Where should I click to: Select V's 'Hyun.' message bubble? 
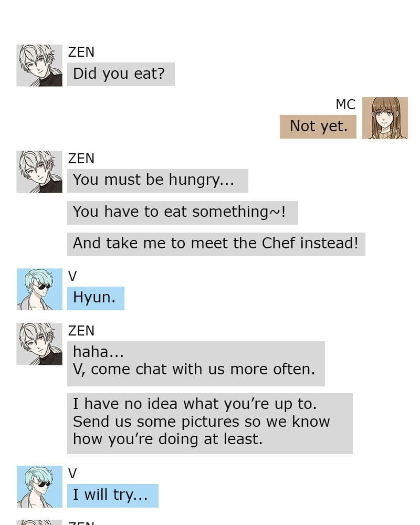(96, 298)
